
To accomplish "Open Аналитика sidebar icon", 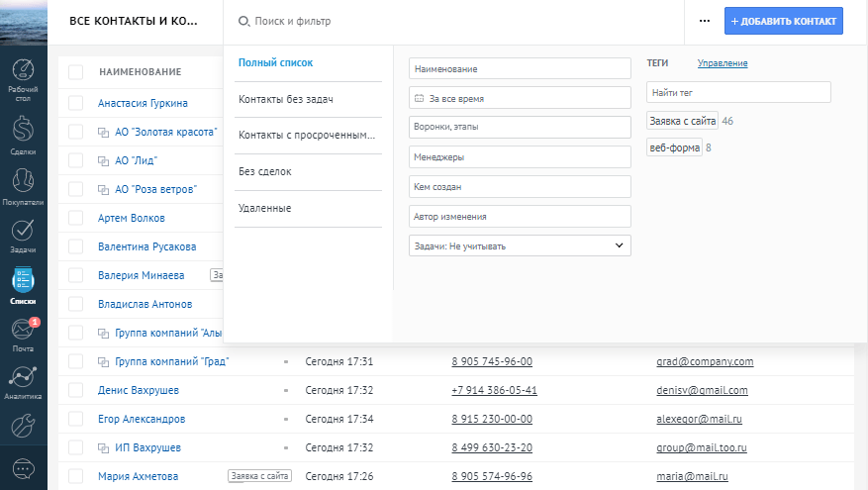I will 24,382.
